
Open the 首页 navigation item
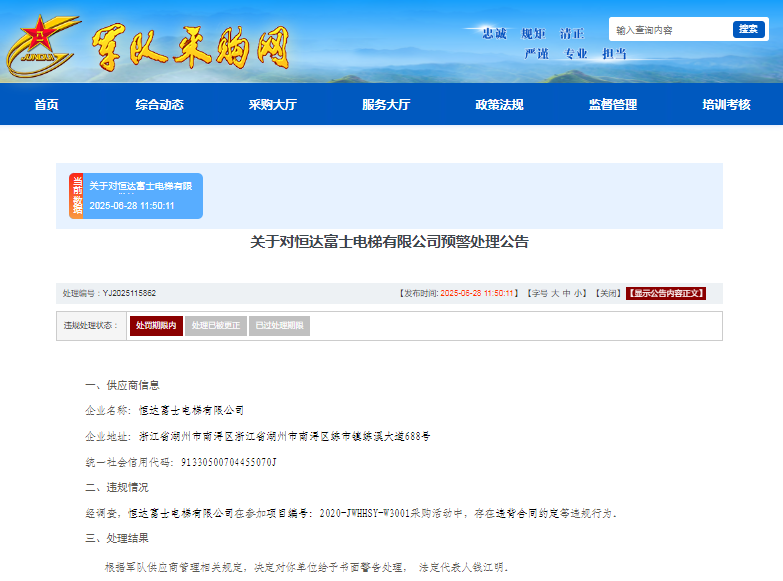(x=46, y=104)
